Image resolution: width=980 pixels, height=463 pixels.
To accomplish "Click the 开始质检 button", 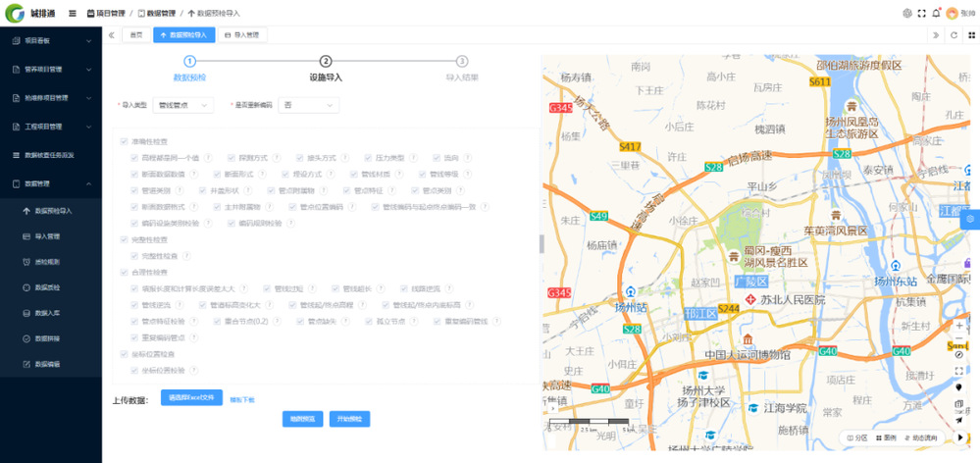I will (x=349, y=419).
